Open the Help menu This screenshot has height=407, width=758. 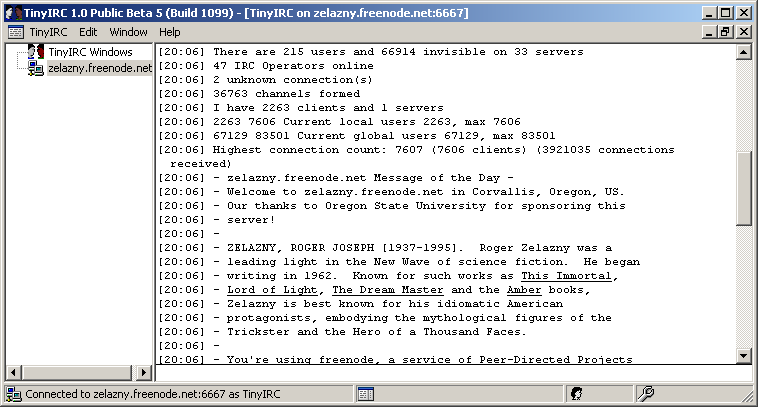click(x=170, y=32)
